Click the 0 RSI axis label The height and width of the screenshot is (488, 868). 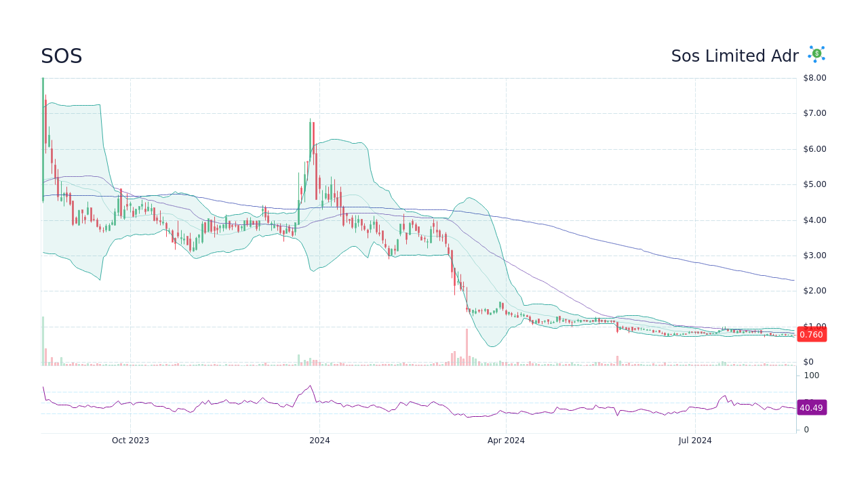point(806,430)
